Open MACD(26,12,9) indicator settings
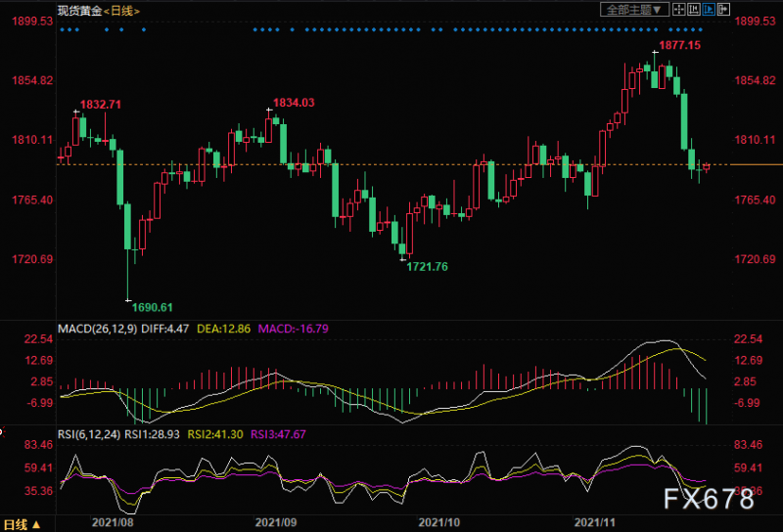This screenshot has height=532, width=783. click(97, 329)
